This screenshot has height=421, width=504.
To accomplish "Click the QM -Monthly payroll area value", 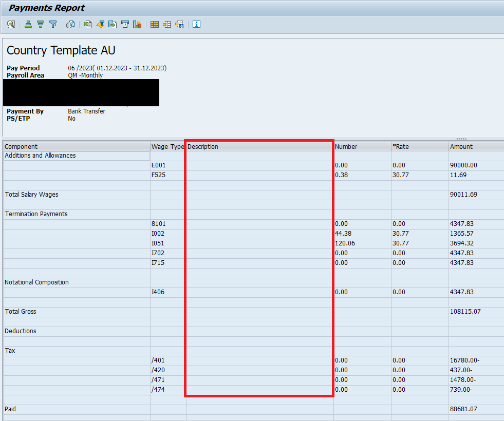I will click(85, 75).
